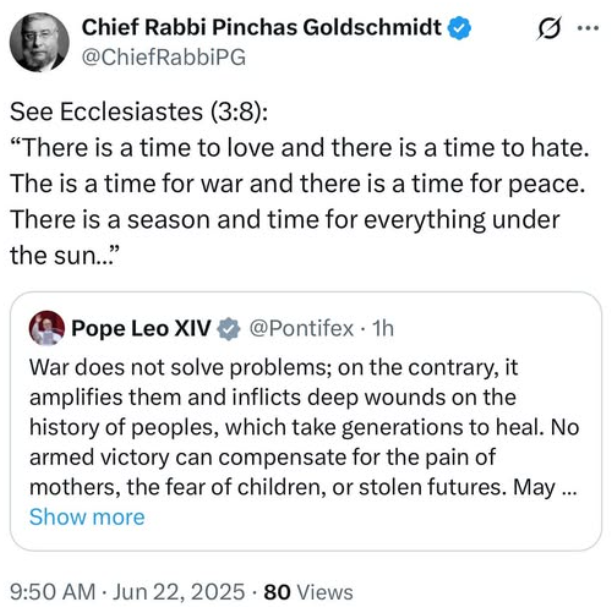Viewport: 611px width, 607px height.
Task: Open Pope Leo XIV's small avatar
Action: (47, 327)
